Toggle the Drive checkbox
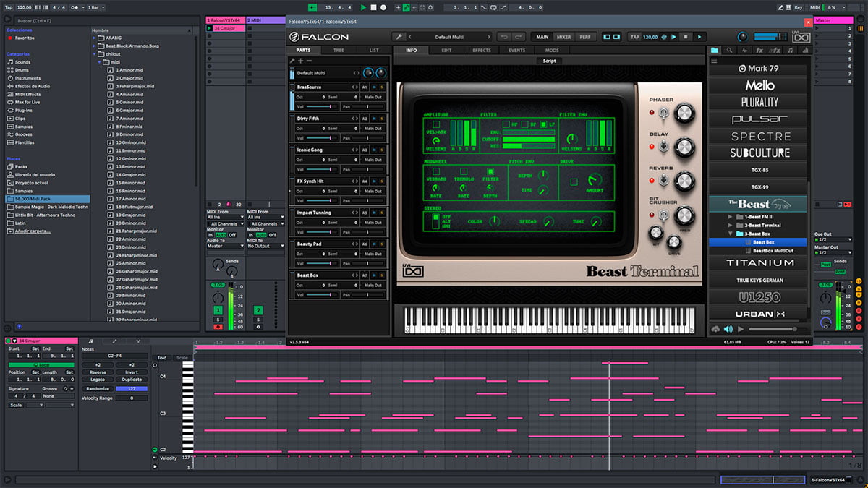 tap(574, 182)
